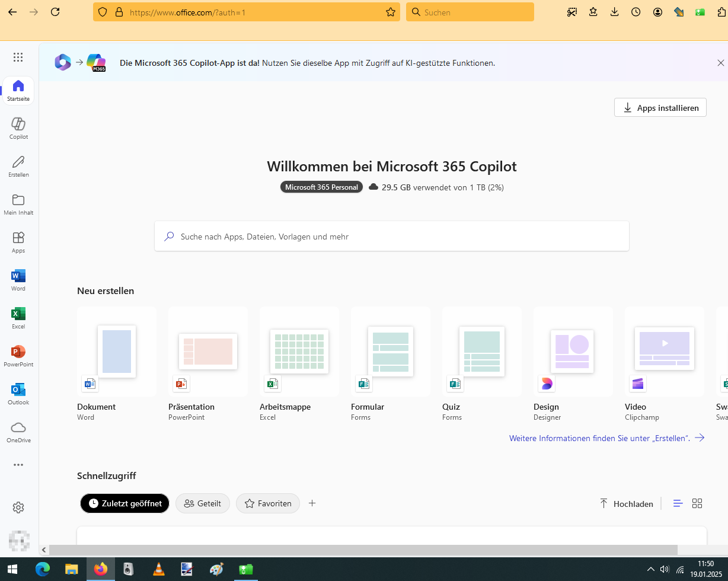Take screenshot with browser scissors icon
Image resolution: width=728 pixels, height=581 pixels.
(x=572, y=12)
